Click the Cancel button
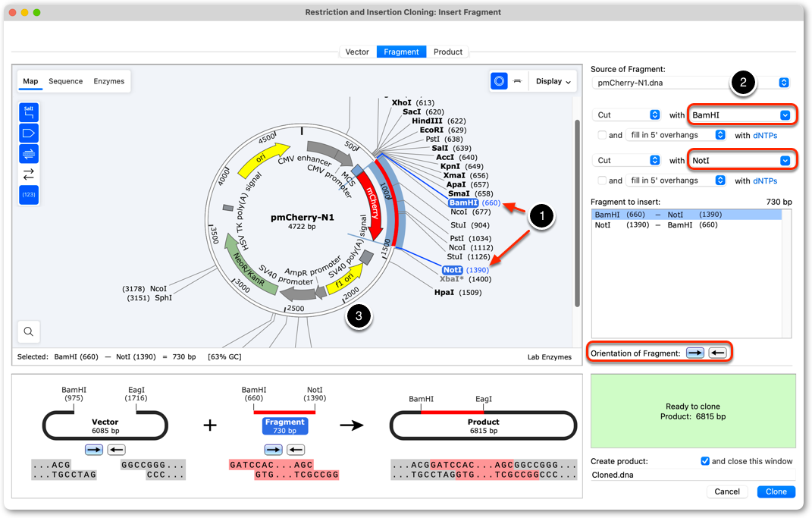Image resolution: width=812 pixels, height=518 pixels. tap(726, 491)
